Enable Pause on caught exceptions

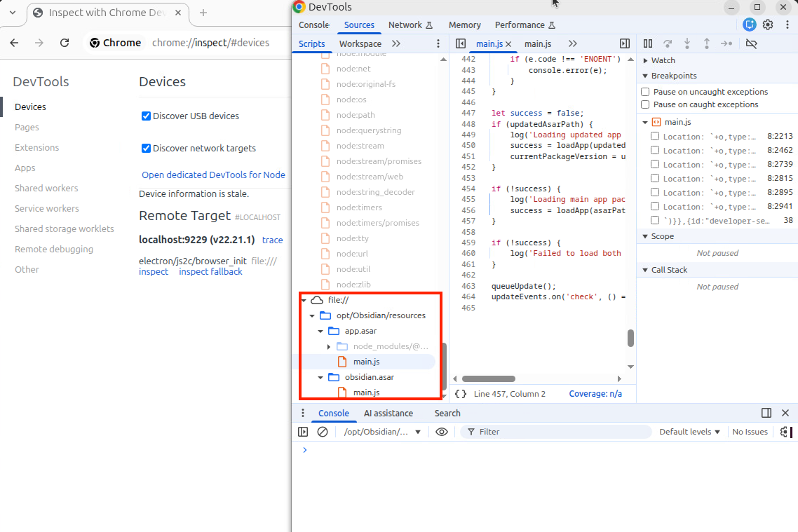pos(645,104)
